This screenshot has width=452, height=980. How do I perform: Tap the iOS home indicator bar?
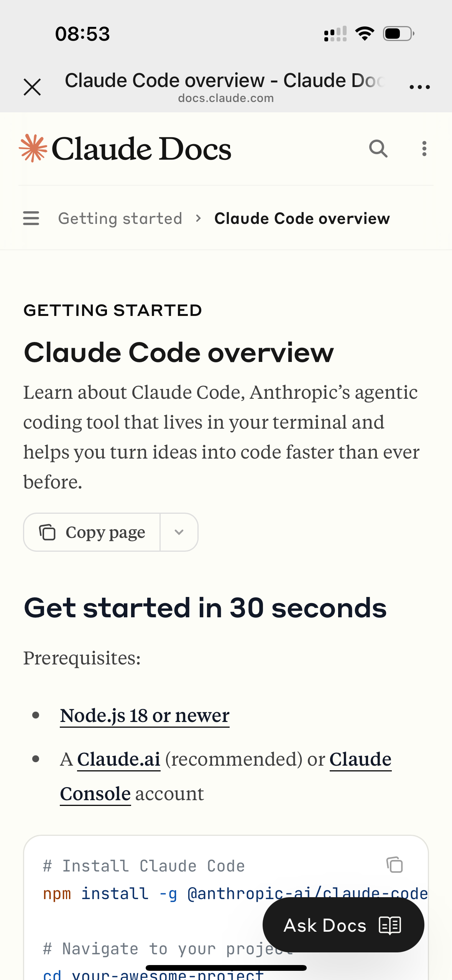point(226,968)
